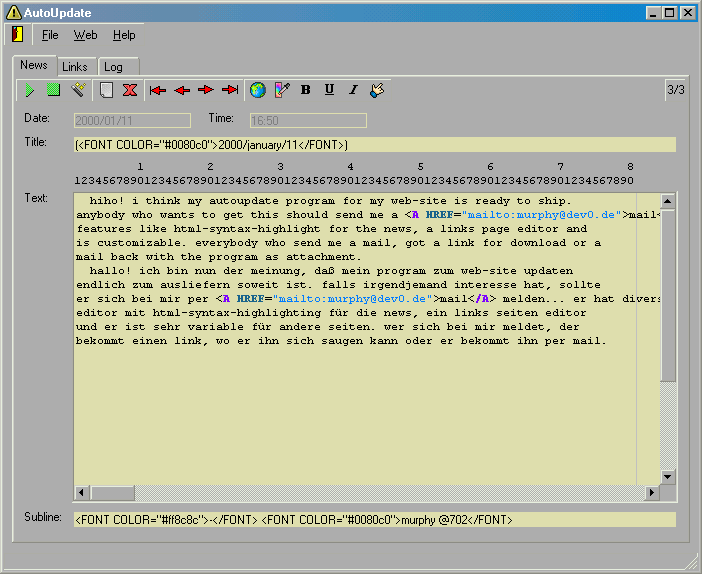This screenshot has height=574, width=702.
Task: Click the horizontal scroll right arrow
Action: click(652, 493)
